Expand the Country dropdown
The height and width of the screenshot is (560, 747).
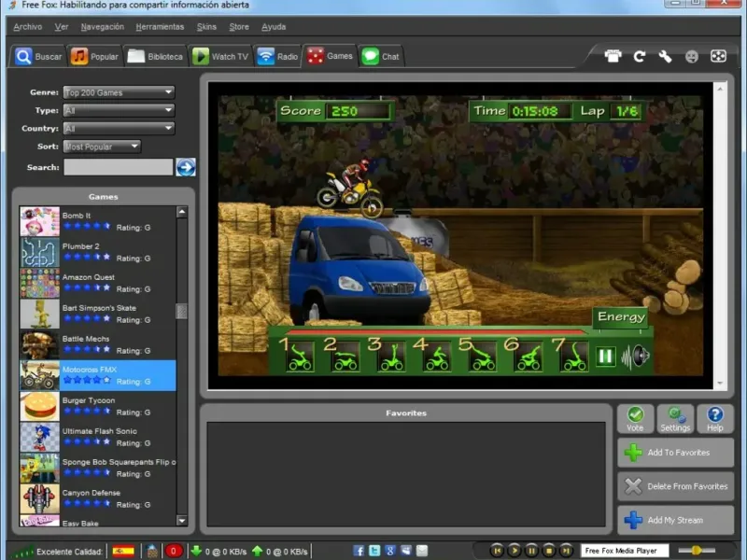click(119, 128)
